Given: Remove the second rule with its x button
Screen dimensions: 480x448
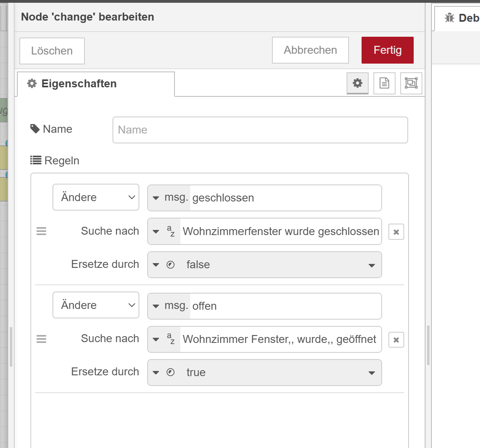Looking at the screenshot, I should [396, 340].
